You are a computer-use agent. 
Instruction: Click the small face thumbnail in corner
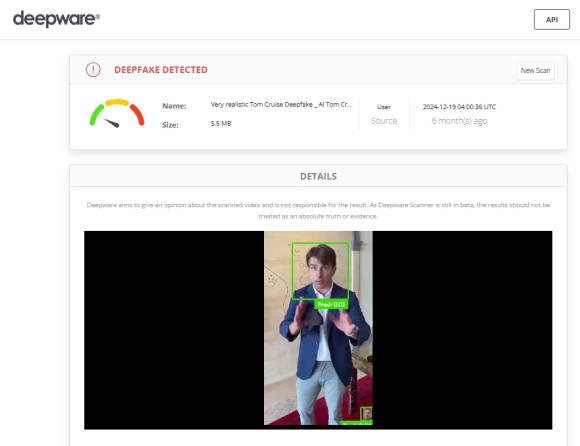(x=367, y=413)
